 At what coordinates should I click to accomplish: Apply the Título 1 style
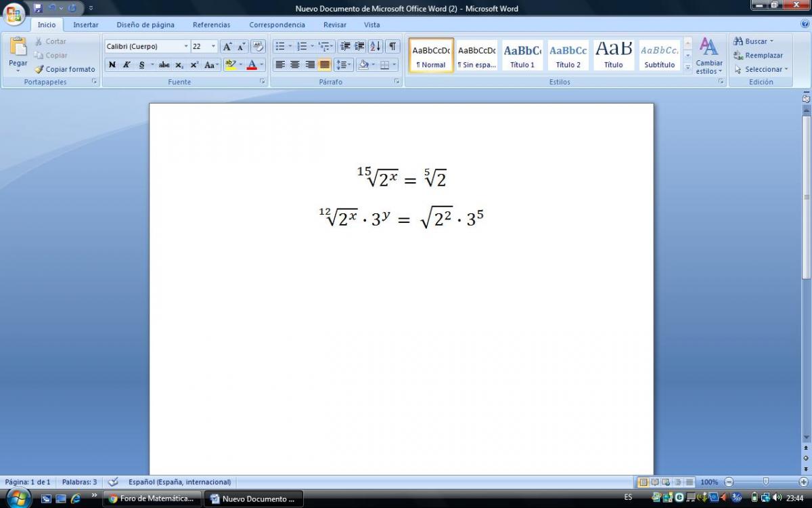[x=522, y=54]
